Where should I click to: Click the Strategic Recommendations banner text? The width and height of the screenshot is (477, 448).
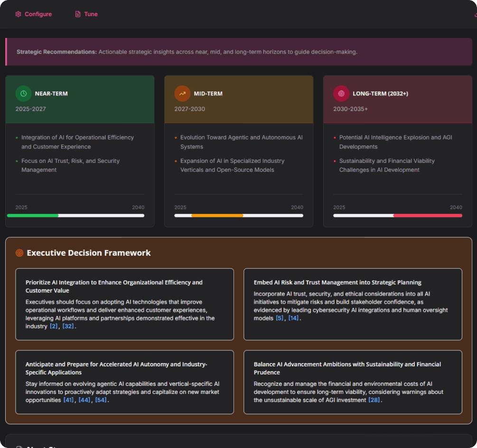coord(187,52)
